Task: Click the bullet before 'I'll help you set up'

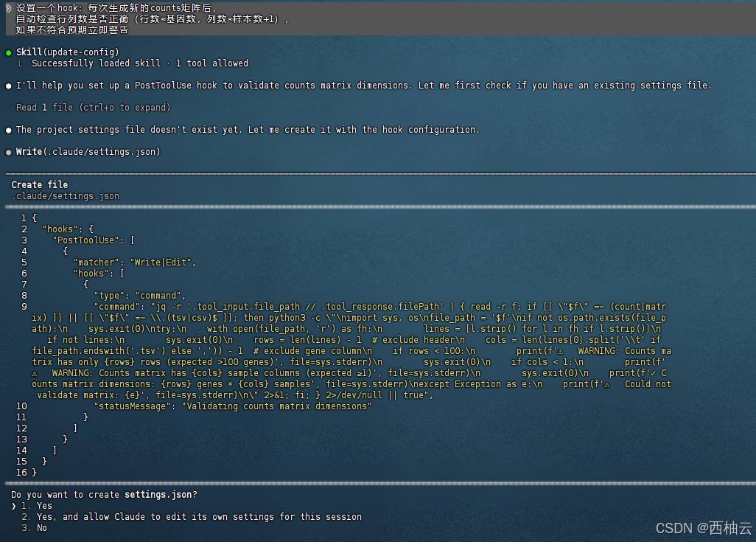Action: pos(8,86)
